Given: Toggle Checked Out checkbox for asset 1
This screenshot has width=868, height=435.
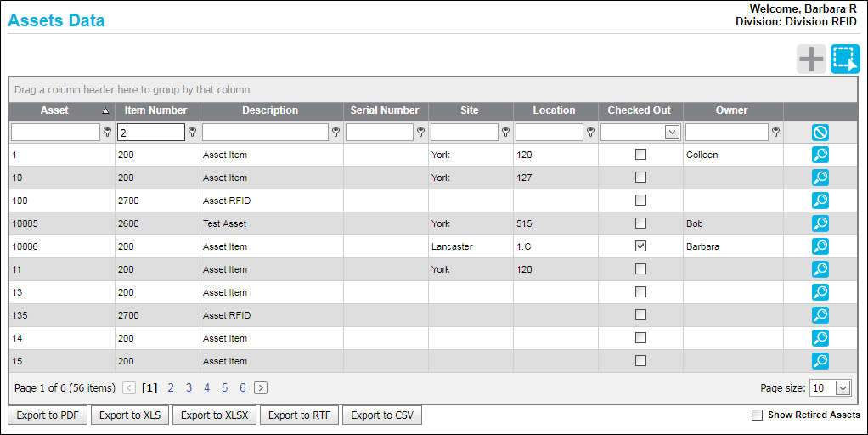Looking at the screenshot, I should pos(640,155).
